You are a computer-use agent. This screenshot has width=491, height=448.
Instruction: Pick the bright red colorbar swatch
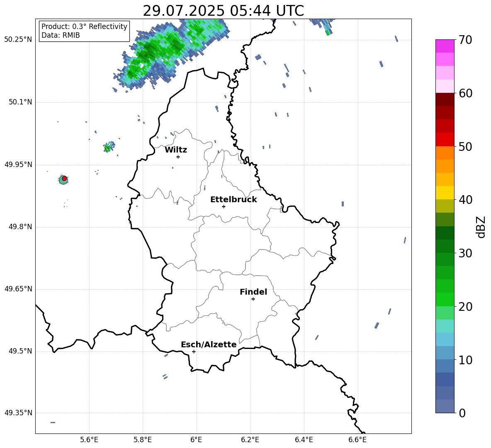coord(445,140)
